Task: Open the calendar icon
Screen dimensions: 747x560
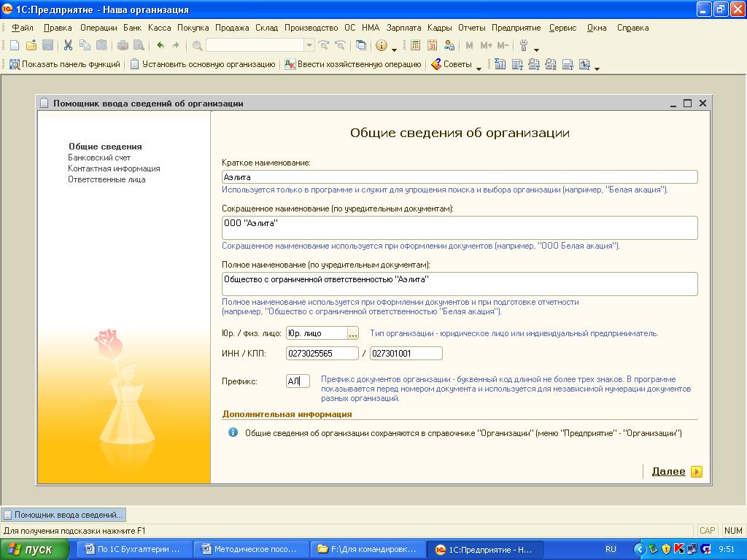Action: [432, 45]
